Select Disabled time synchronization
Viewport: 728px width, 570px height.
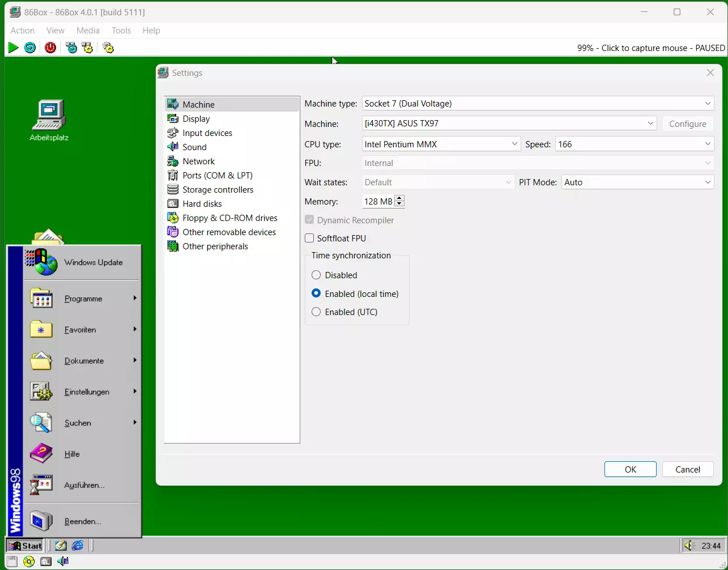coord(334,275)
